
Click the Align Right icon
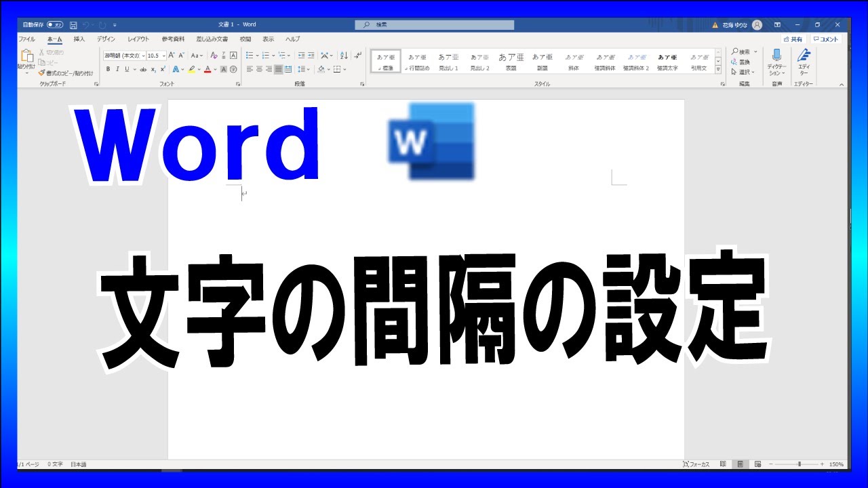tap(269, 69)
